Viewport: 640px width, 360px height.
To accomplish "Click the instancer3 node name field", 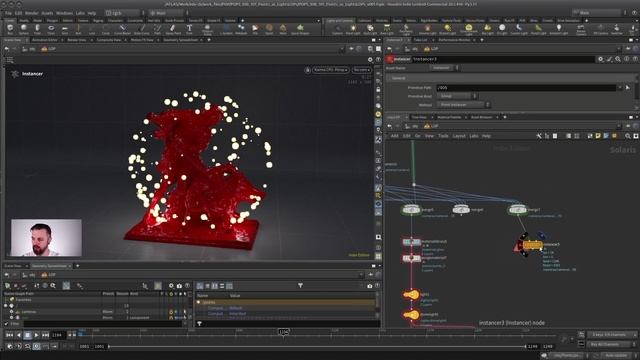I will pos(503,59).
